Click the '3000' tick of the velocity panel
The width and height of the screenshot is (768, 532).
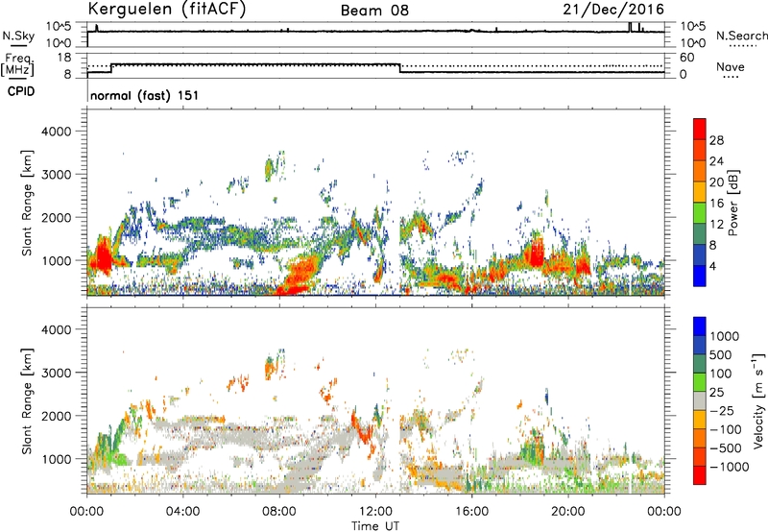[x=56, y=373]
